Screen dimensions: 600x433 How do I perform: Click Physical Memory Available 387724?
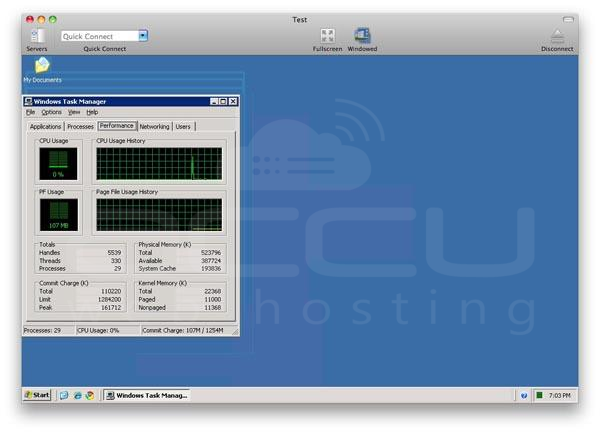coord(211,261)
